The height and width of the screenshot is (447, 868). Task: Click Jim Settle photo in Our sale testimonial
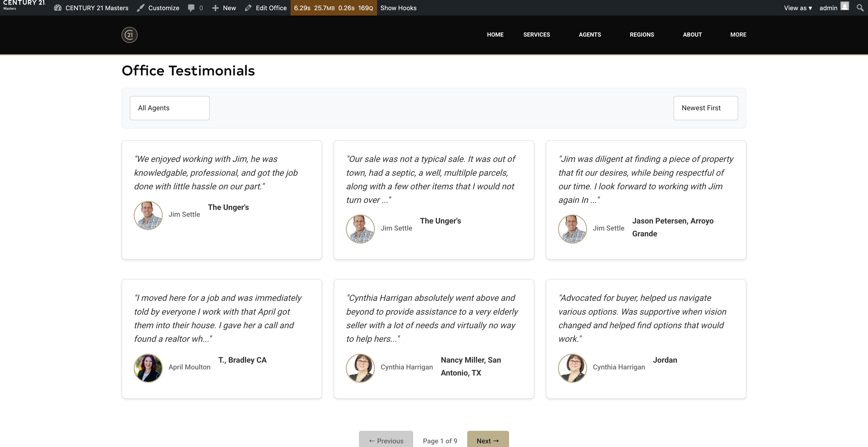click(360, 229)
